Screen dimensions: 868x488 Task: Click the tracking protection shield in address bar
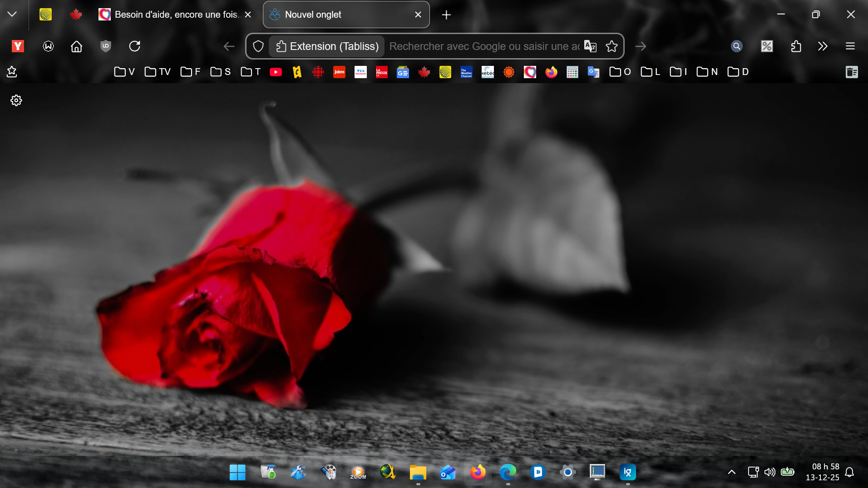[258, 46]
